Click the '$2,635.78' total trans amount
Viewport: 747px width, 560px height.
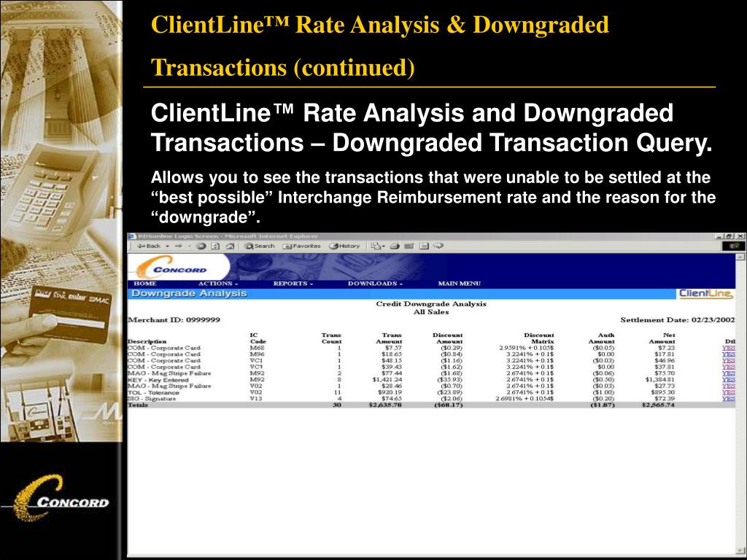(x=385, y=405)
